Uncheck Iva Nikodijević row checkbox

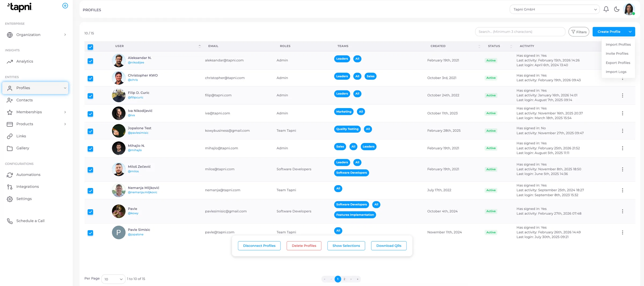90,114
